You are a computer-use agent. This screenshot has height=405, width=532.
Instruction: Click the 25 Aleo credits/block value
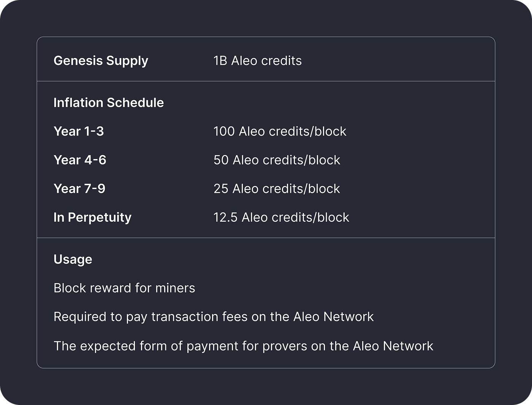coord(277,189)
